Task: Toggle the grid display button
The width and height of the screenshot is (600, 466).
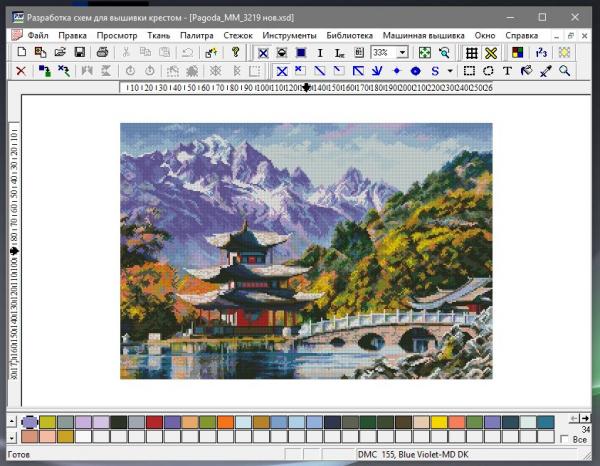Action: click(x=472, y=52)
